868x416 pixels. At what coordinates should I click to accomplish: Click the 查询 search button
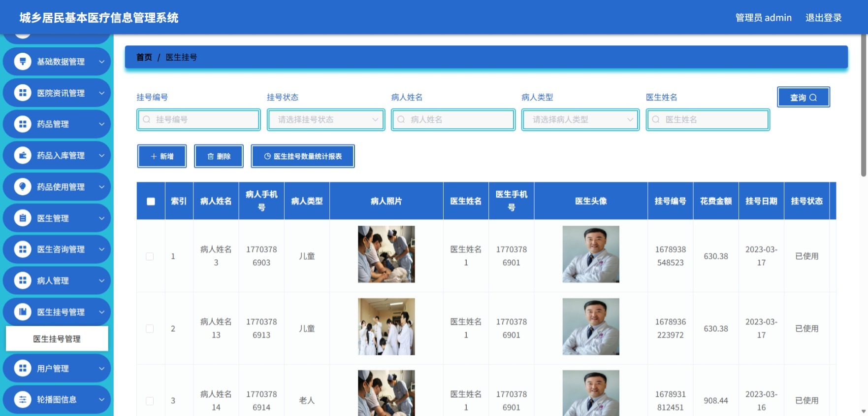803,97
